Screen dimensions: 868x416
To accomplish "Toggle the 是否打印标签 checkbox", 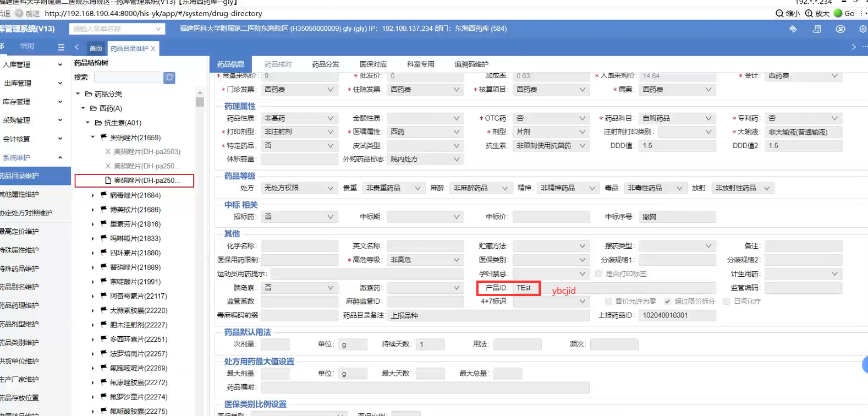I will pos(598,273).
